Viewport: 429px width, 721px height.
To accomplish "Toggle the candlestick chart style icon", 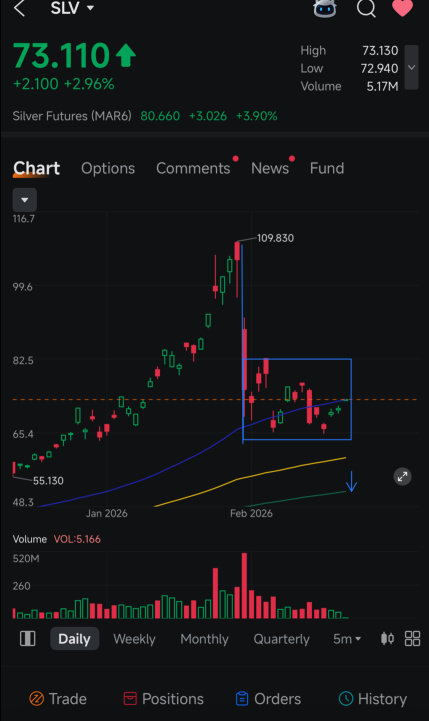I will (x=387, y=639).
